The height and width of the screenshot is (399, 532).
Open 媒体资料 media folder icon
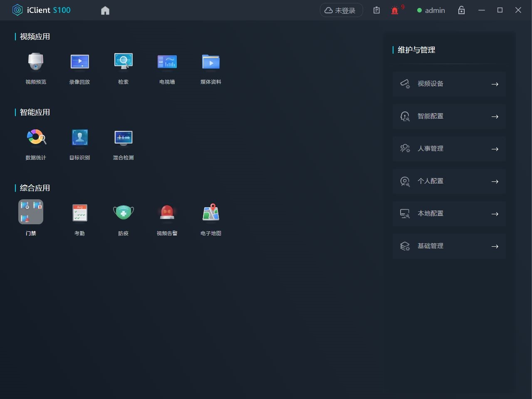point(210,62)
